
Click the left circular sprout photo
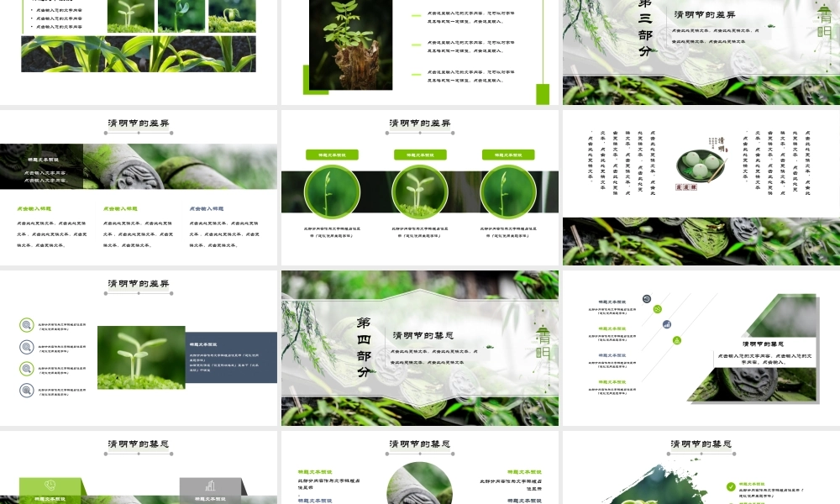coord(332,192)
